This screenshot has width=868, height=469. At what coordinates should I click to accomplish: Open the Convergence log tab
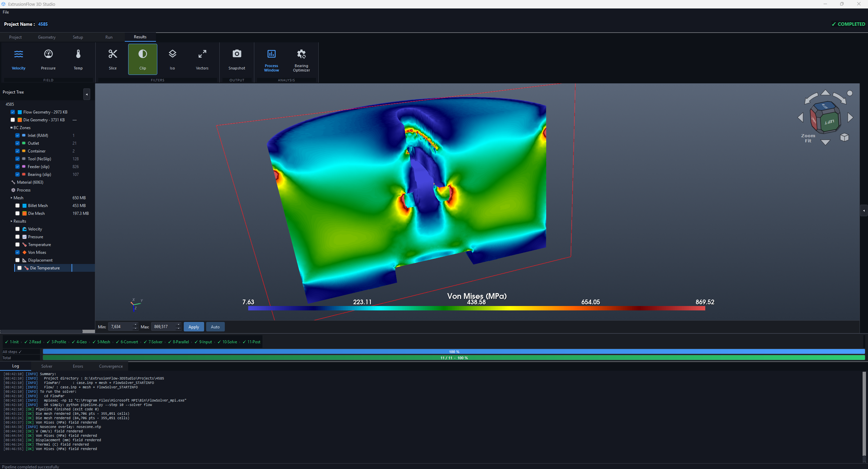(111, 366)
